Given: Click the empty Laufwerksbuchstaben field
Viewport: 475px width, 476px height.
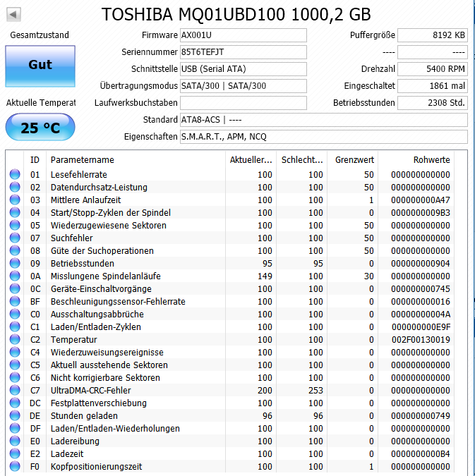Looking at the screenshot, I should 243,103.
